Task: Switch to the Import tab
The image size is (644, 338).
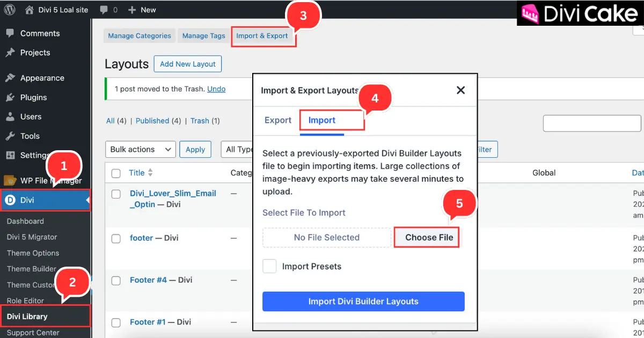Action: click(x=322, y=120)
